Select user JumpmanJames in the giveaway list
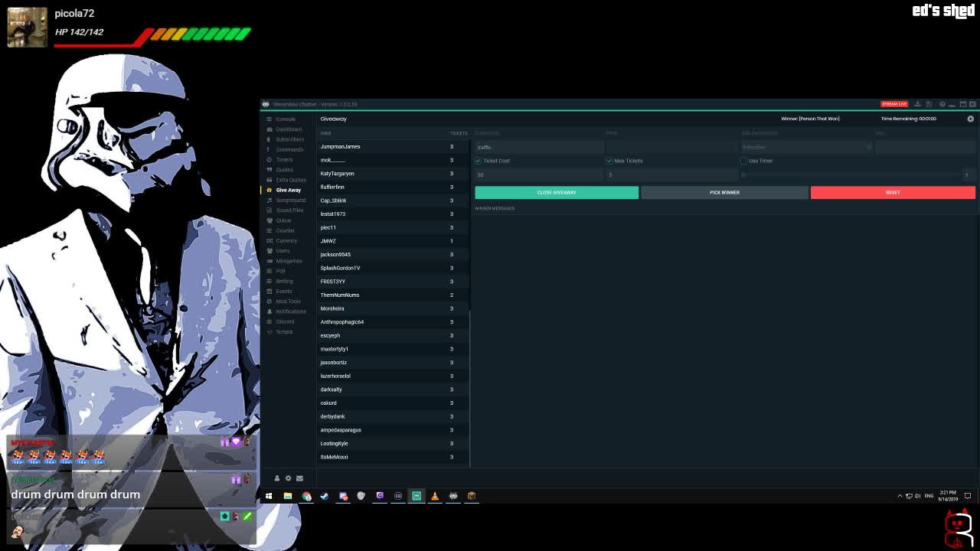The image size is (980, 551). tap(393, 146)
